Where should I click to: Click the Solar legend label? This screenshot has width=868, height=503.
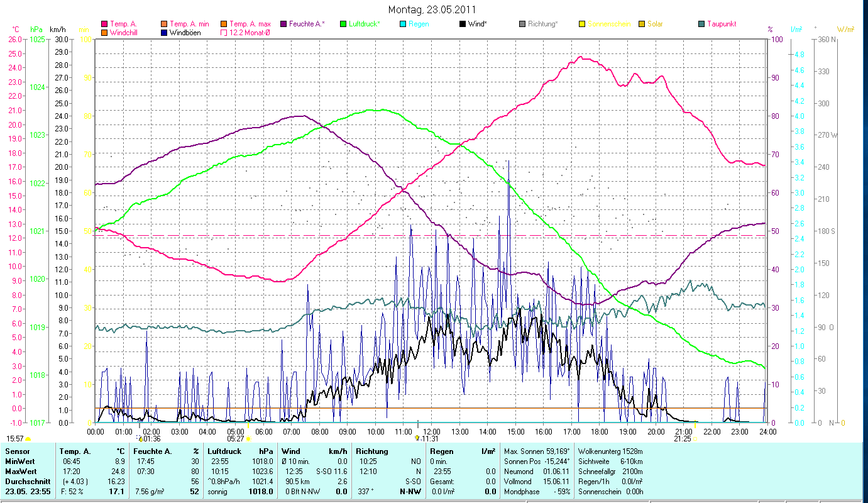[x=655, y=24]
